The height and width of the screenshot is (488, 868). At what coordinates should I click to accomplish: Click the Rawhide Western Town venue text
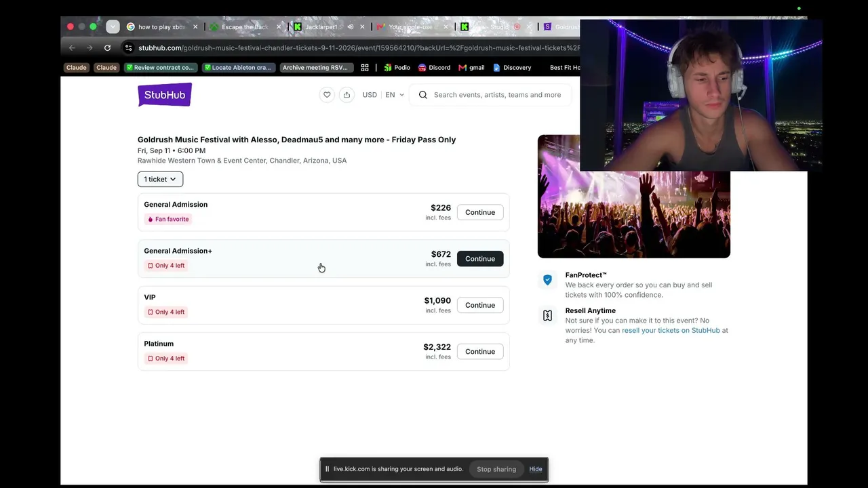pos(242,161)
